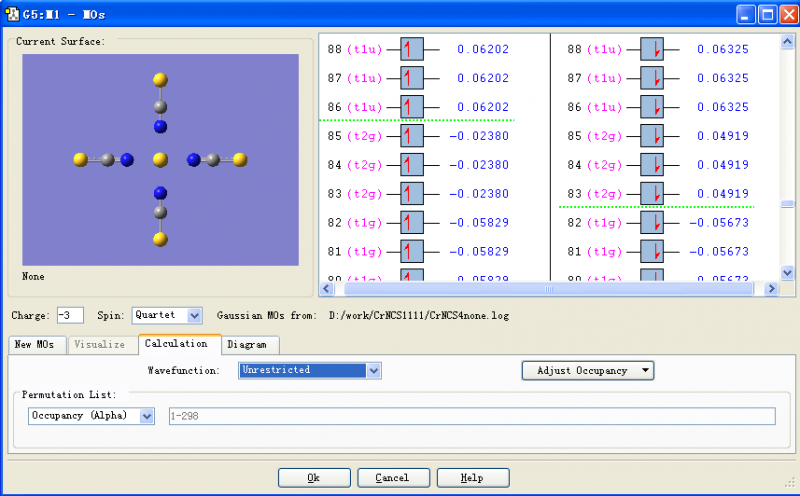Image resolution: width=800 pixels, height=496 pixels.
Task: Click the Help button
Action: click(473, 478)
